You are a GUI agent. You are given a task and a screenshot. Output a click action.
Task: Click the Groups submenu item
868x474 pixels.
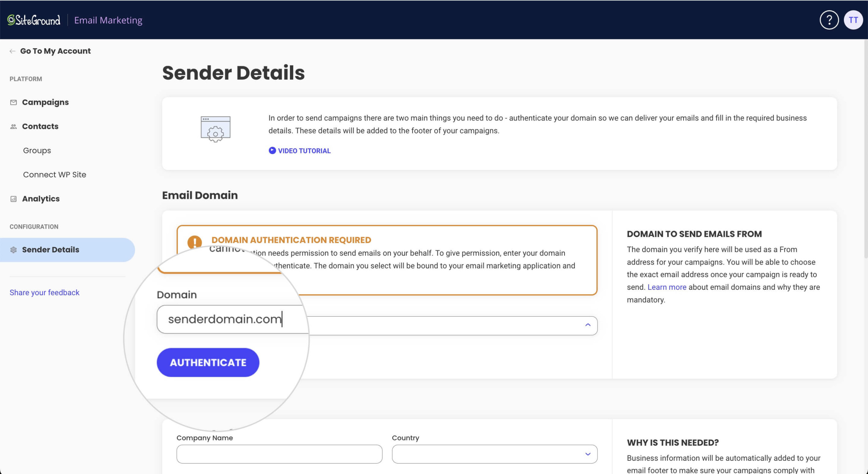pos(37,150)
